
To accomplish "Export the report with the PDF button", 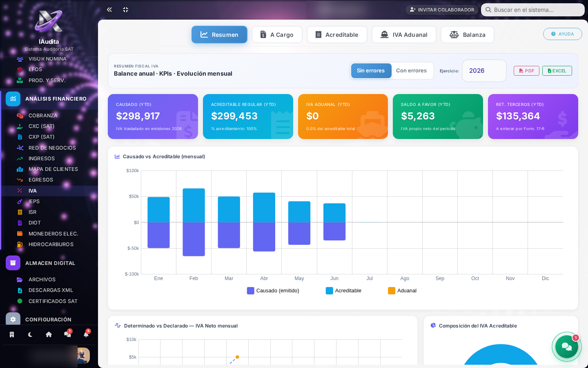I will tap(526, 71).
